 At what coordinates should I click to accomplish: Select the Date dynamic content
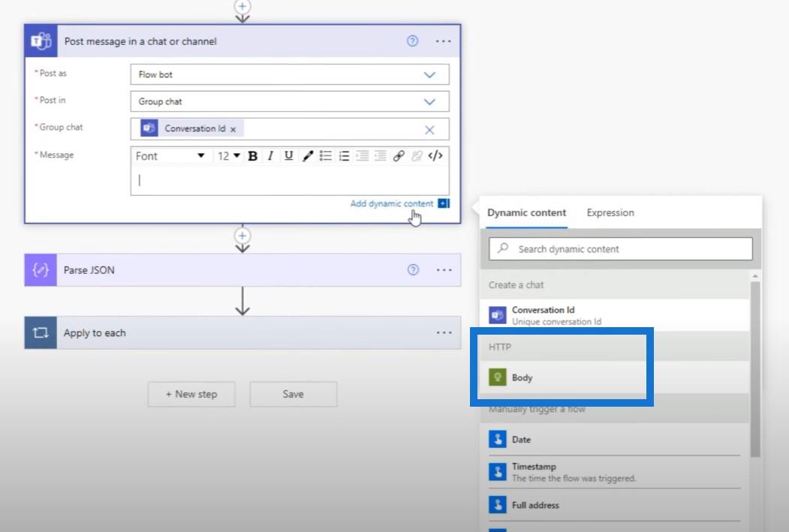click(614, 440)
